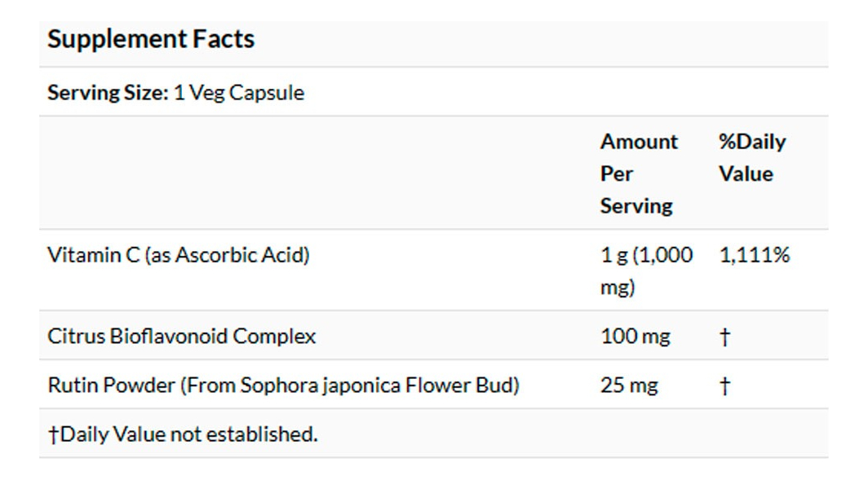Click the 100 mg amount
The width and height of the screenshot is (868, 480).
tap(635, 336)
